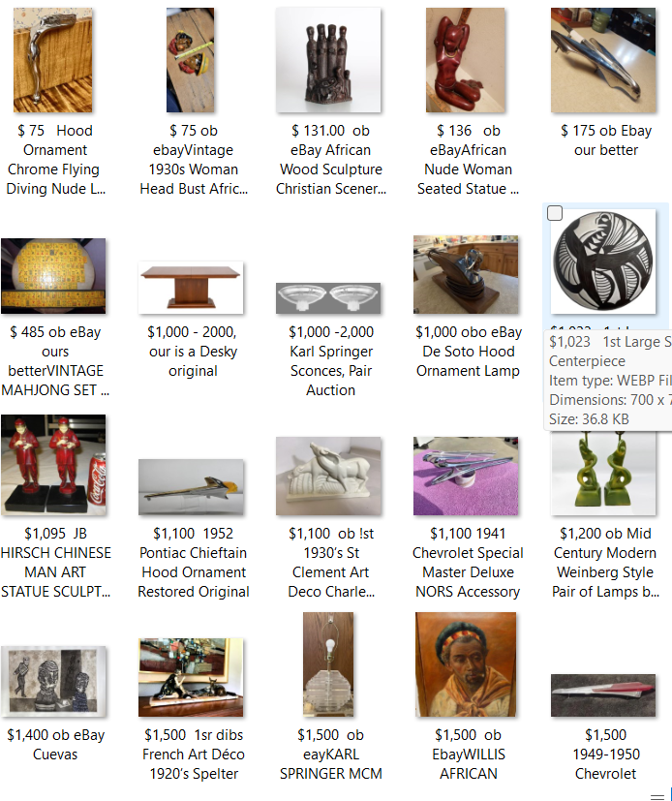Screen dimensions: 672x801
Task: Click the Karl Springer MCM lucite lamp thumbnail
Action: 328,664
